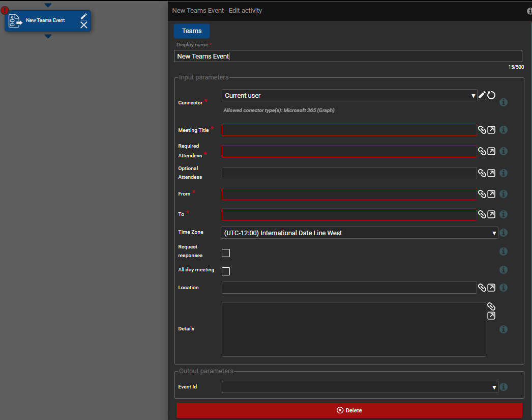
Task: Enable the Request responses checkbox
Action: (x=226, y=253)
